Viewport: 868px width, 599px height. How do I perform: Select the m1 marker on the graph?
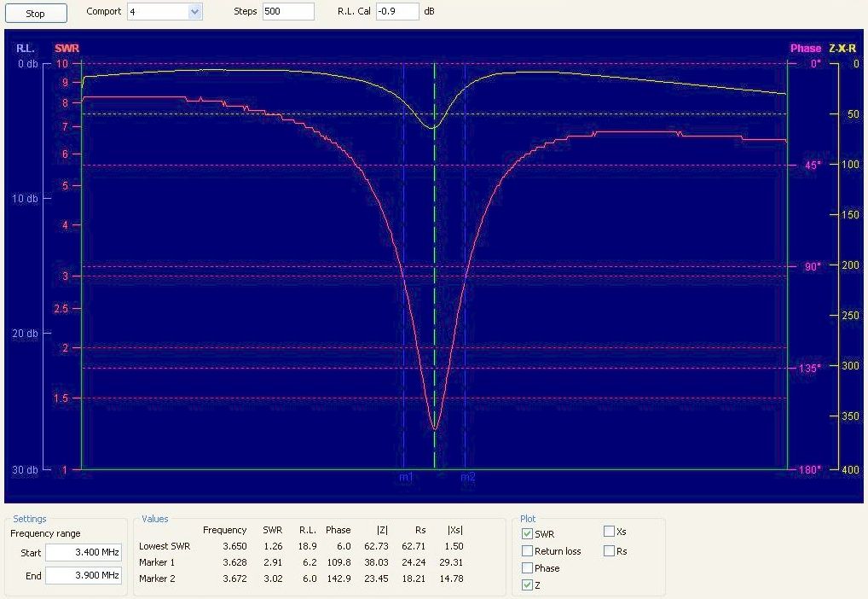[x=406, y=477]
